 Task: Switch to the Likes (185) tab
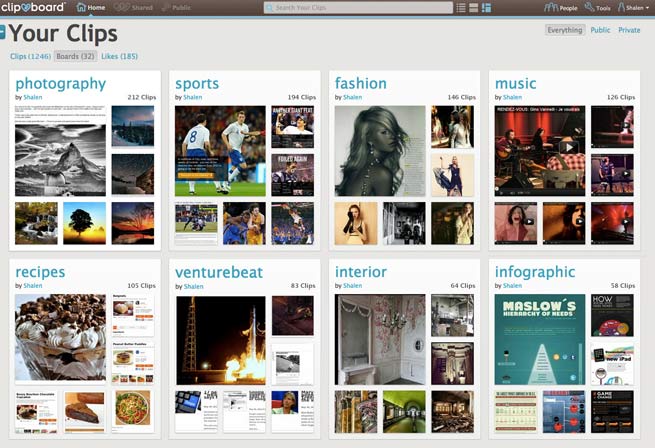(x=119, y=56)
